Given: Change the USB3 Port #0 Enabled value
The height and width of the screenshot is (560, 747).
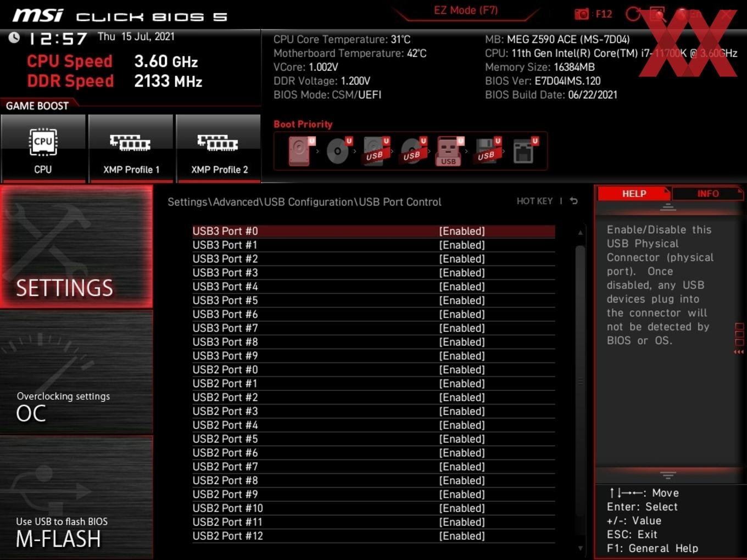Looking at the screenshot, I should tap(462, 231).
